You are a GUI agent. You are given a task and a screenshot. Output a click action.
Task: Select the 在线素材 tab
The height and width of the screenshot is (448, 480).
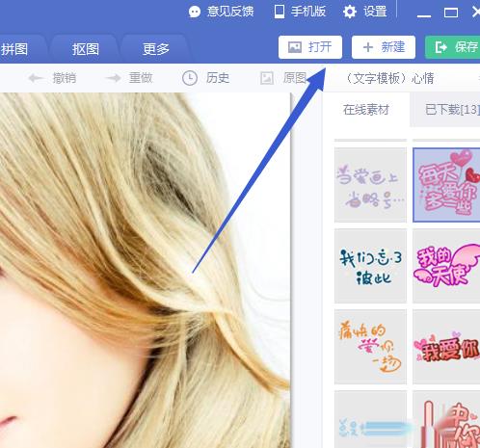coord(366,110)
